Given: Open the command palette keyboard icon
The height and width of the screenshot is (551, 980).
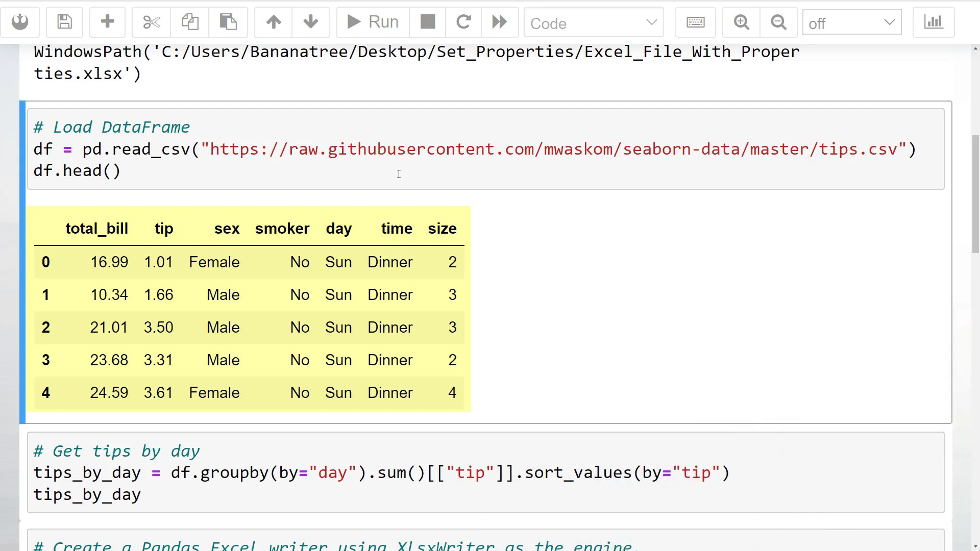Looking at the screenshot, I should click(696, 22).
